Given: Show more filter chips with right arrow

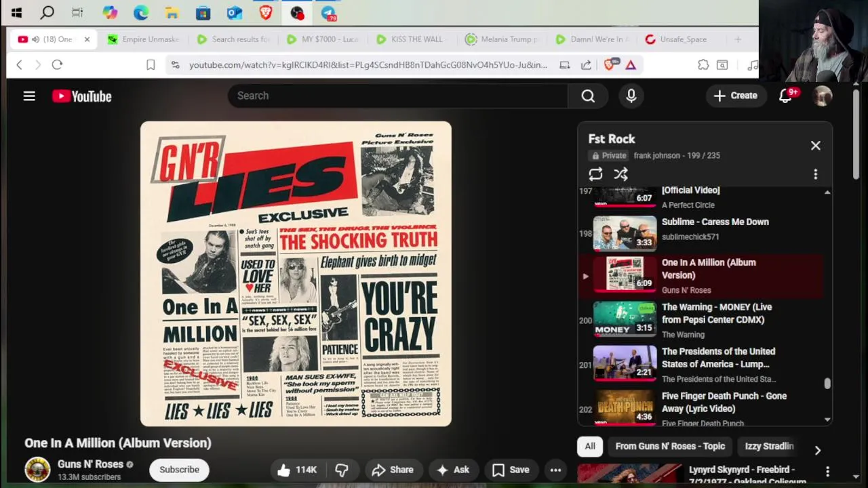Looking at the screenshot, I should 818,451.
